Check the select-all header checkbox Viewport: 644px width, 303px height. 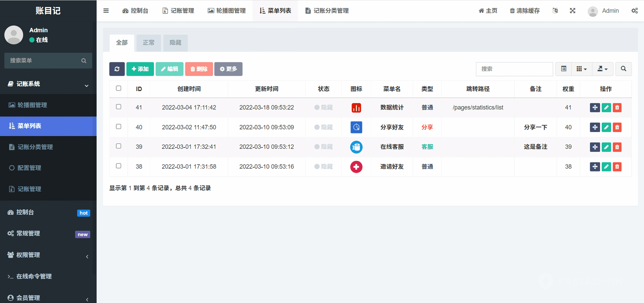click(119, 88)
